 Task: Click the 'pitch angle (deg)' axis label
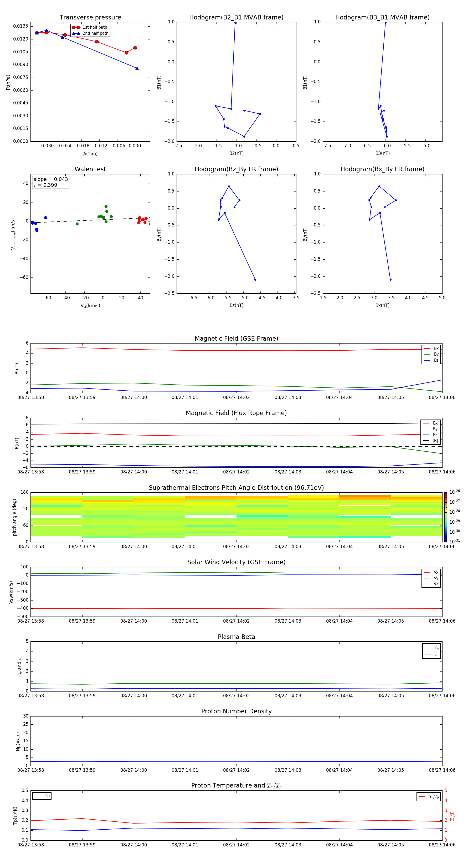14,517
